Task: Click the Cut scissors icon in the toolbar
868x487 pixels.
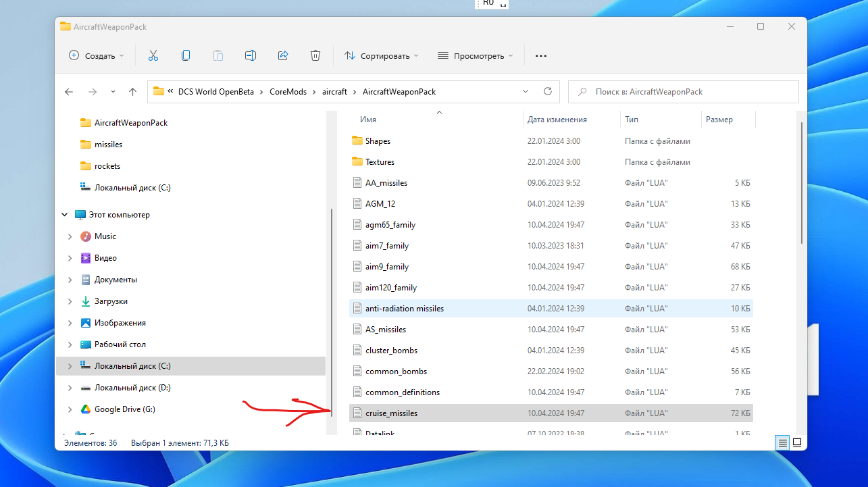Action: 153,55
